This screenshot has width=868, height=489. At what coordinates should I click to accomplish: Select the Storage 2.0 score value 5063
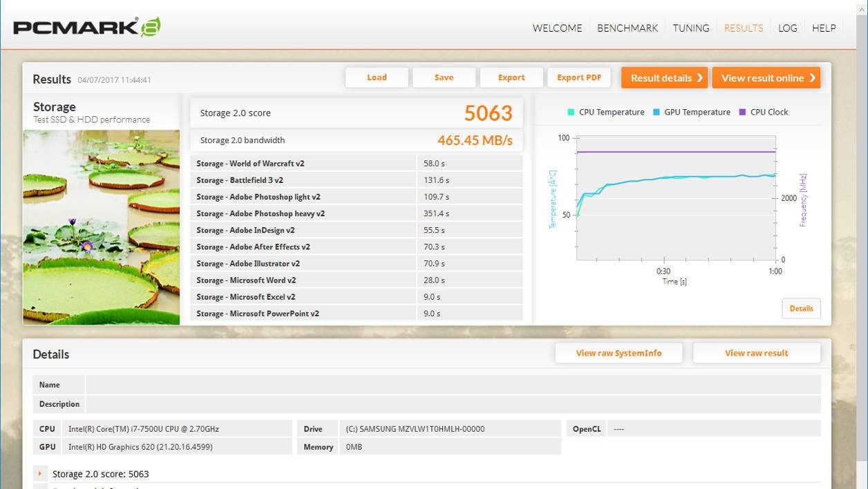click(489, 113)
